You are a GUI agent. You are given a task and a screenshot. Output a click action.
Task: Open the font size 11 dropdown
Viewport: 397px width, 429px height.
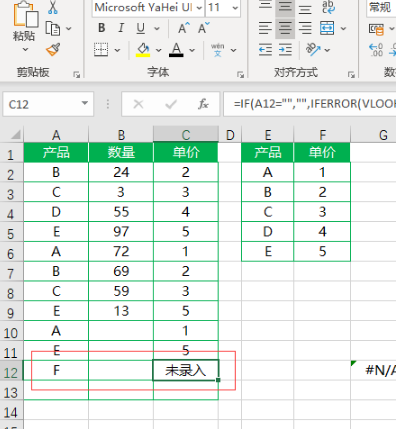[x=235, y=8]
